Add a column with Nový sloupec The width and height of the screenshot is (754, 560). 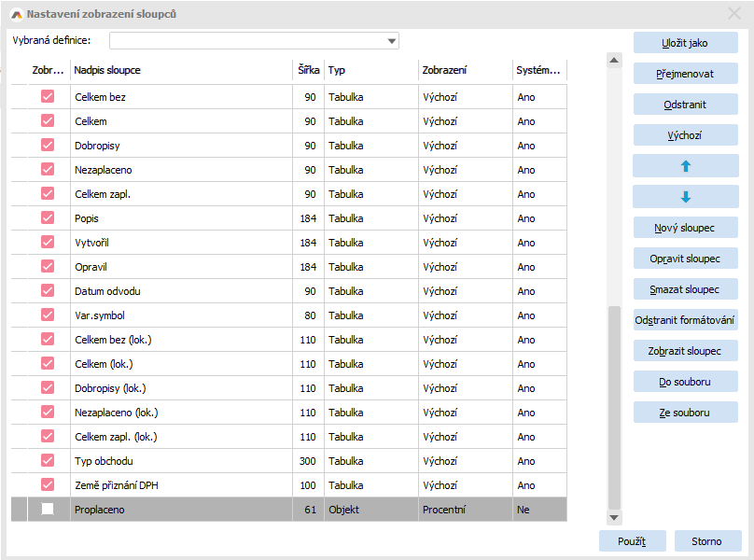coord(685,228)
